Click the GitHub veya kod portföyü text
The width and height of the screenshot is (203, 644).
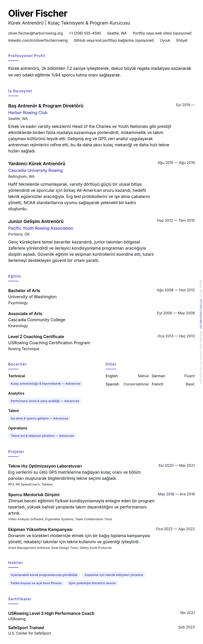pyautogui.click(x=114, y=41)
